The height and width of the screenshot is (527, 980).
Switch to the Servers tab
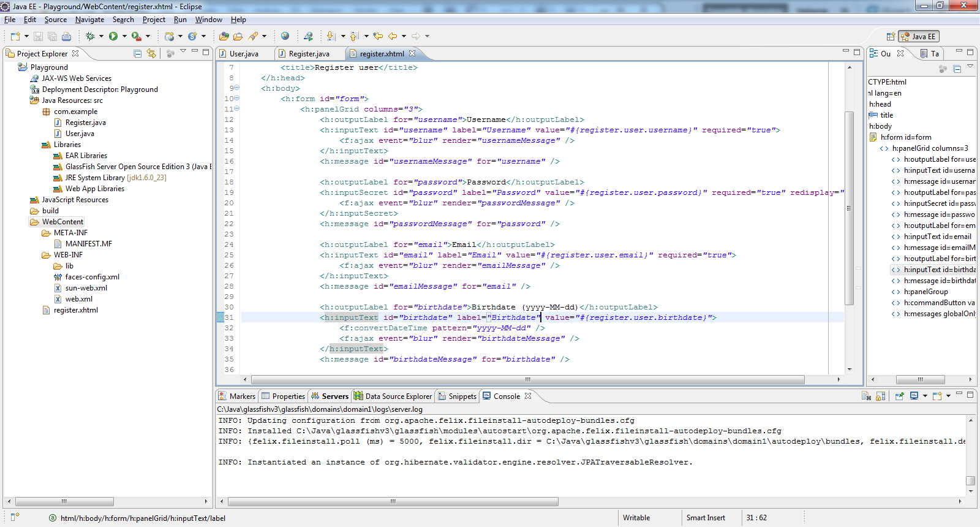330,396
